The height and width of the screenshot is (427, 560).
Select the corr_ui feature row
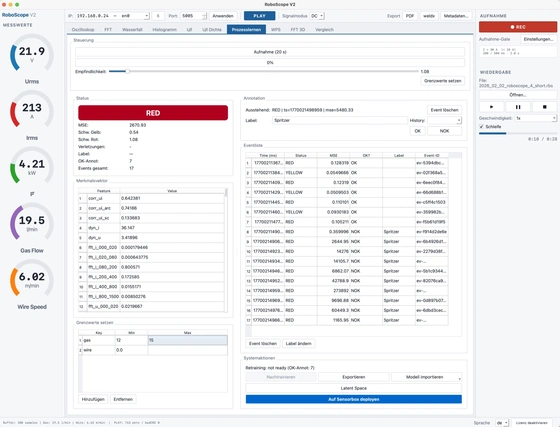pos(152,198)
